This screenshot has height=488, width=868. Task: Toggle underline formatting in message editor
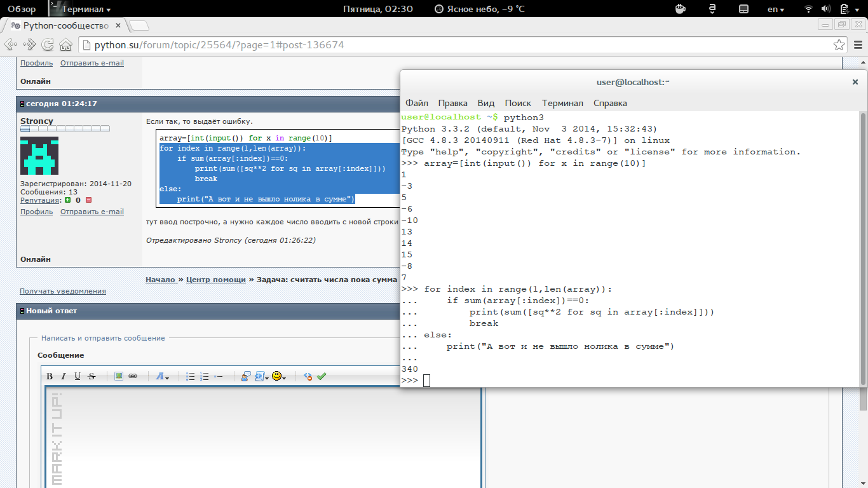(x=78, y=376)
